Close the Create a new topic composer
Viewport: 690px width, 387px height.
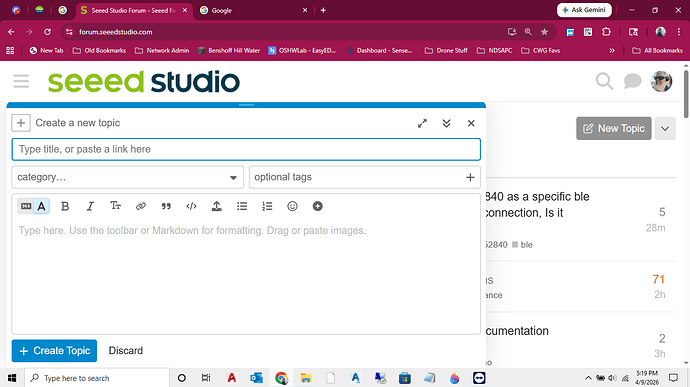[471, 123]
